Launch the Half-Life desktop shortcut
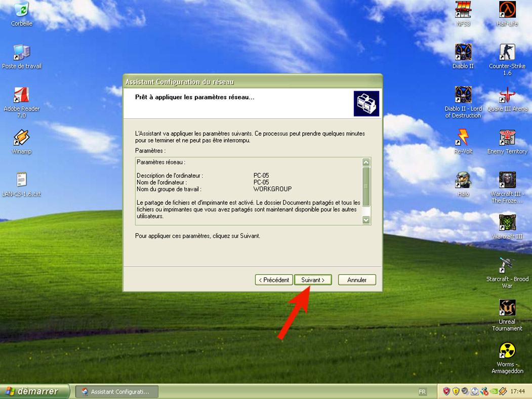 point(507,10)
